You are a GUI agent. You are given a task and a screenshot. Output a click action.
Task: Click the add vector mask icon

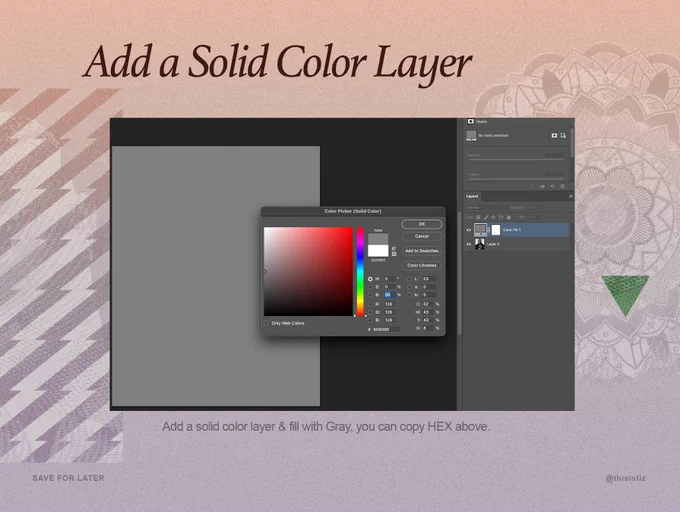[563, 136]
